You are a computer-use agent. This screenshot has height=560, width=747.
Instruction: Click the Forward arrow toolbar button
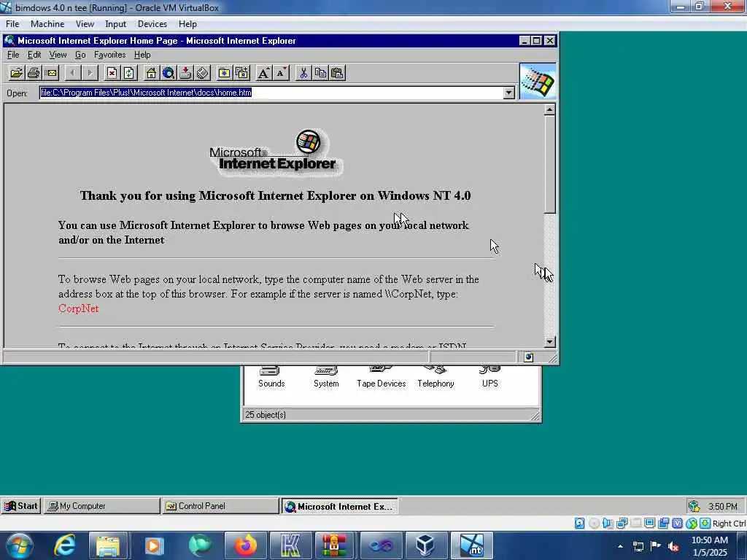click(90, 73)
